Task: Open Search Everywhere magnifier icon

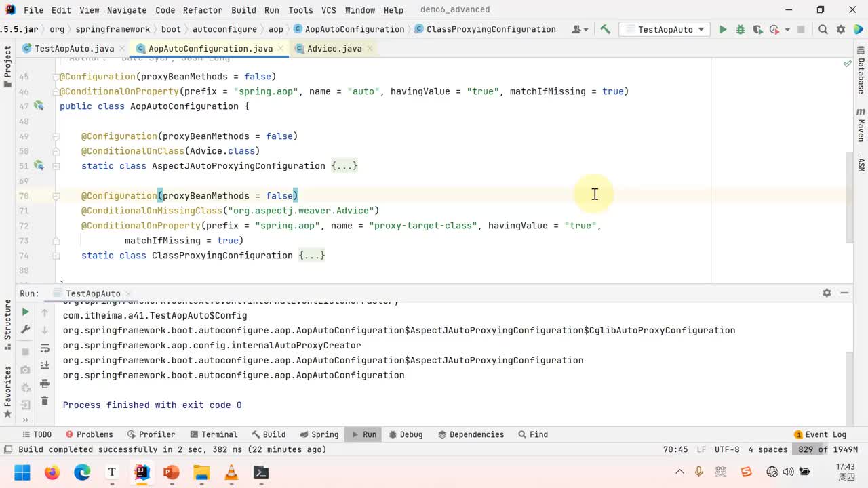Action: 823,29
